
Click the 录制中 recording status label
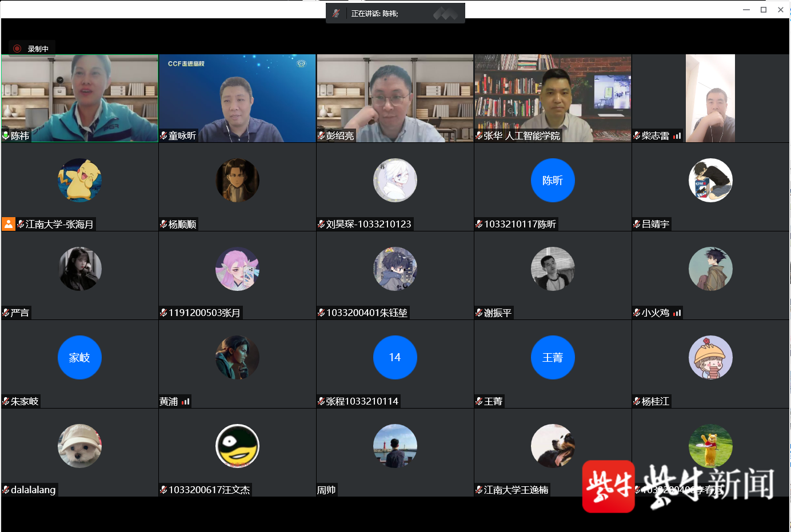click(38, 49)
